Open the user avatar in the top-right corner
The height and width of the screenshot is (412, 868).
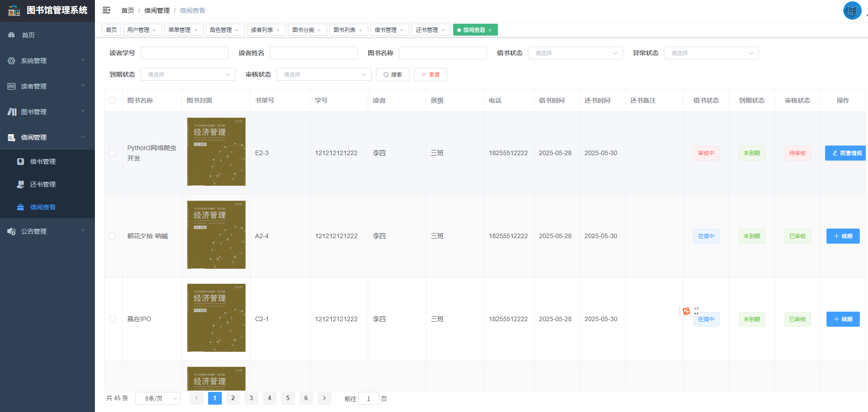(x=852, y=10)
